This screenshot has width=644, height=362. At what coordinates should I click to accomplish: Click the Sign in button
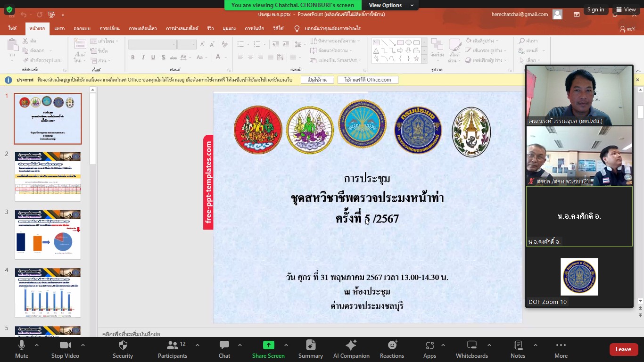pos(595,9)
